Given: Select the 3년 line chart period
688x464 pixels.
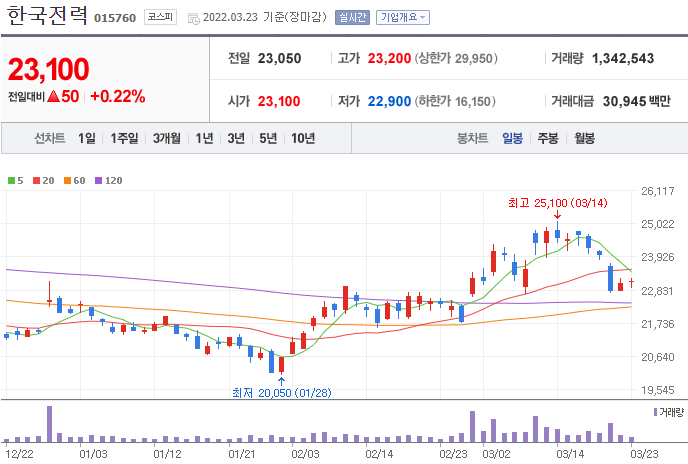Looking at the screenshot, I should pos(236,138).
